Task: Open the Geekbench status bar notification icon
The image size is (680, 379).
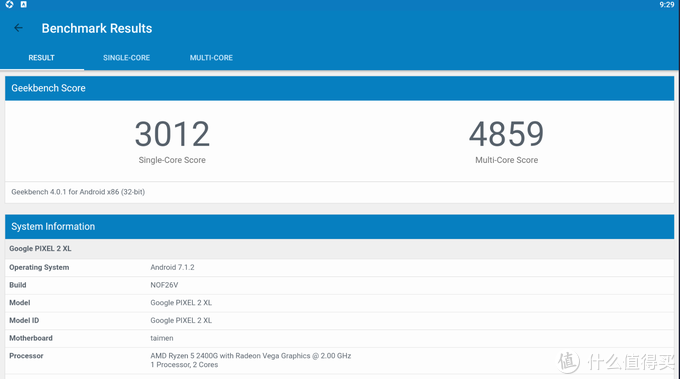Action: [x=9, y=4]
